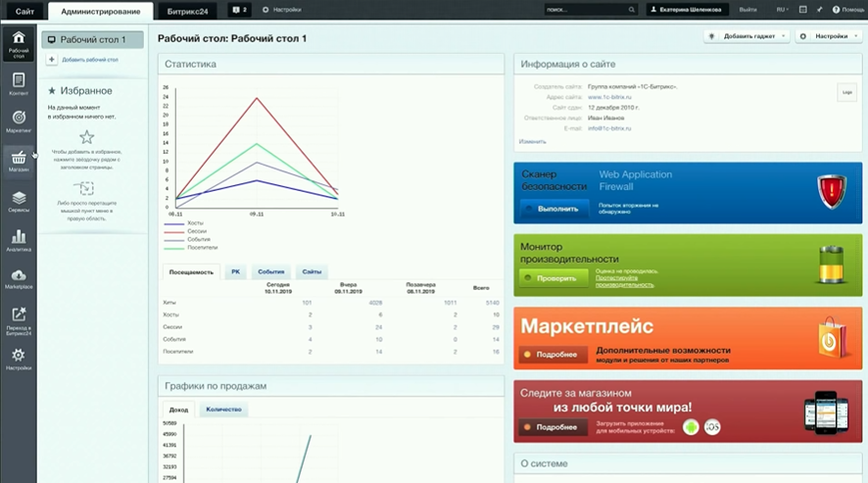Open the Добавить гаджет dropdown
This screenshot has width=868, height=483.
tap(747, 36)
